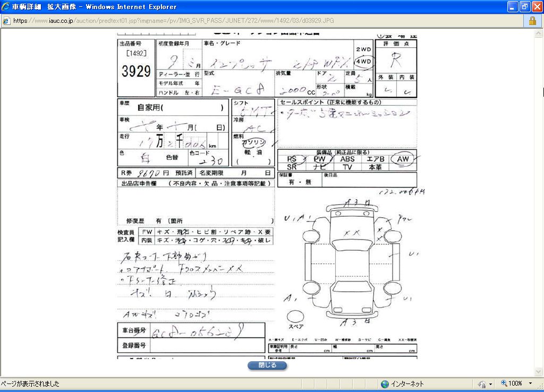Click the 100% zoom level text
Screen dimensions: 544x392
pos(515,384)
